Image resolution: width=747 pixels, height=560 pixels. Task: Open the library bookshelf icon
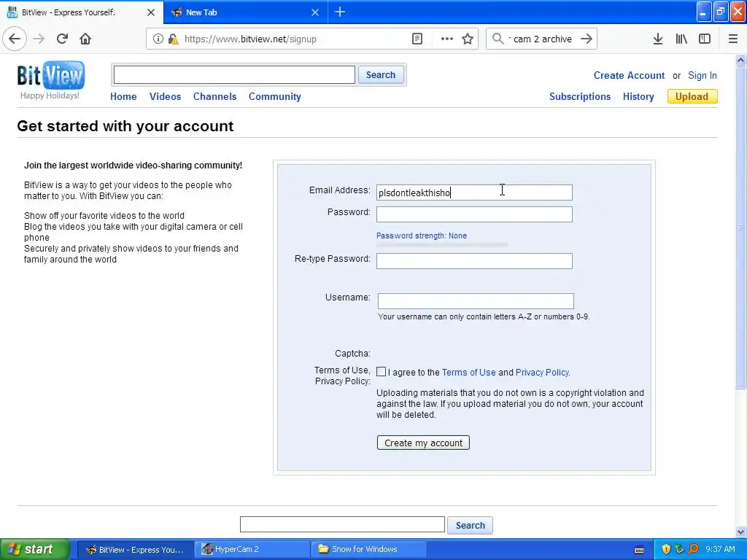point(681,39)
